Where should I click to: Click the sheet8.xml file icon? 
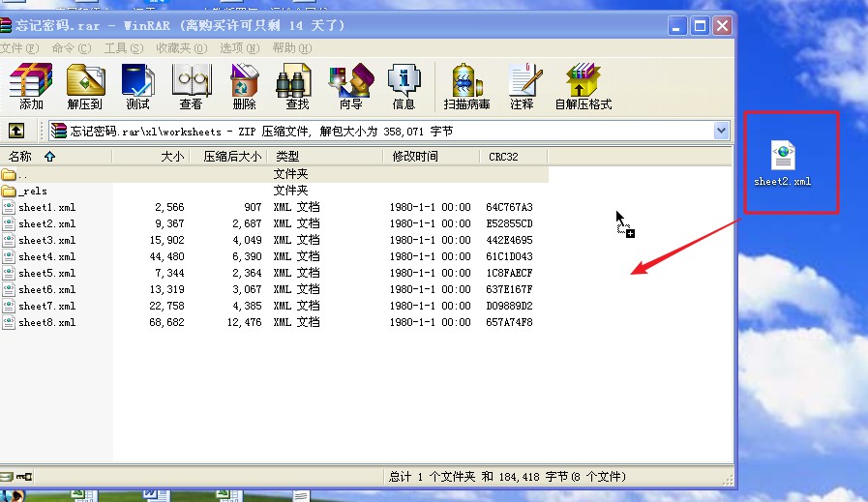[x=9, y=323]
